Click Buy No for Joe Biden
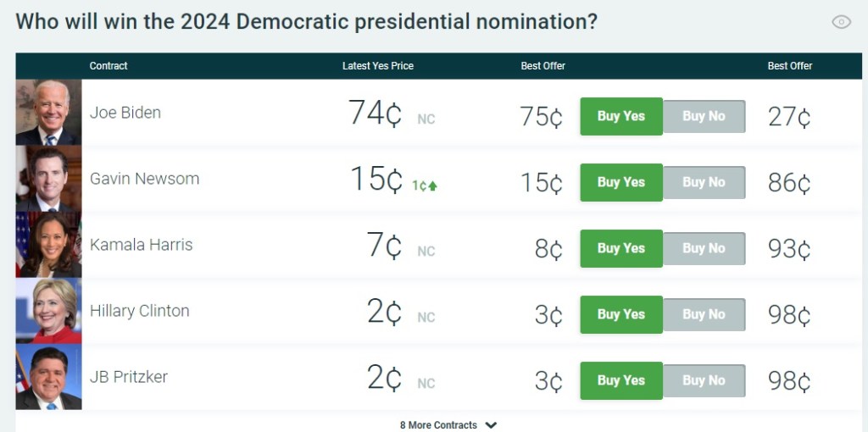This screenshot has width=868, height=432. [x=704, y=116]
